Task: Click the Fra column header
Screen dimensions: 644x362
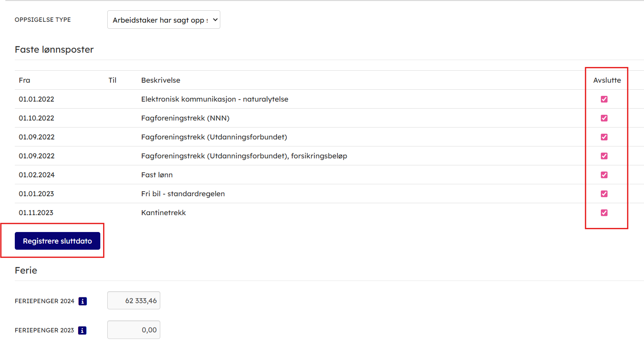Action: 25,80
